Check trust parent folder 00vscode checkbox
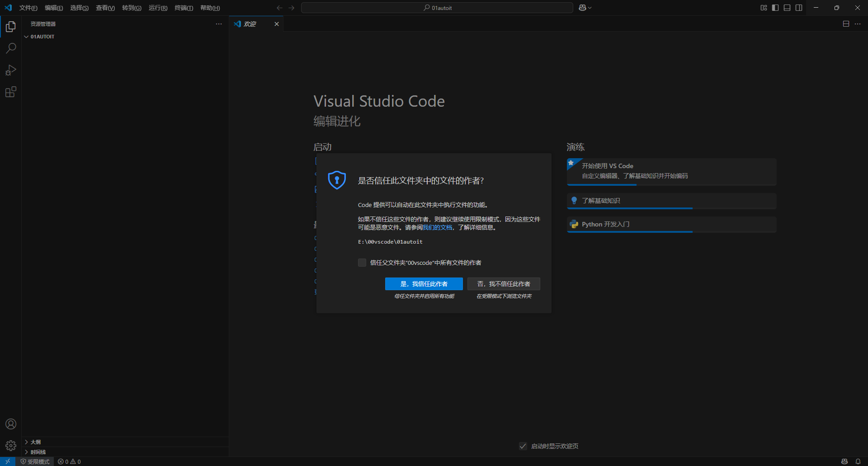Image resolution: width=868 pixels, height=466 pixels. (x=362, y=263)
